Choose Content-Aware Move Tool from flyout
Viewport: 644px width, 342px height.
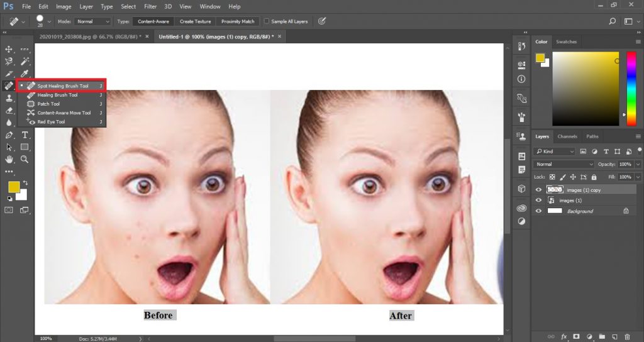[x=64, y=113]
